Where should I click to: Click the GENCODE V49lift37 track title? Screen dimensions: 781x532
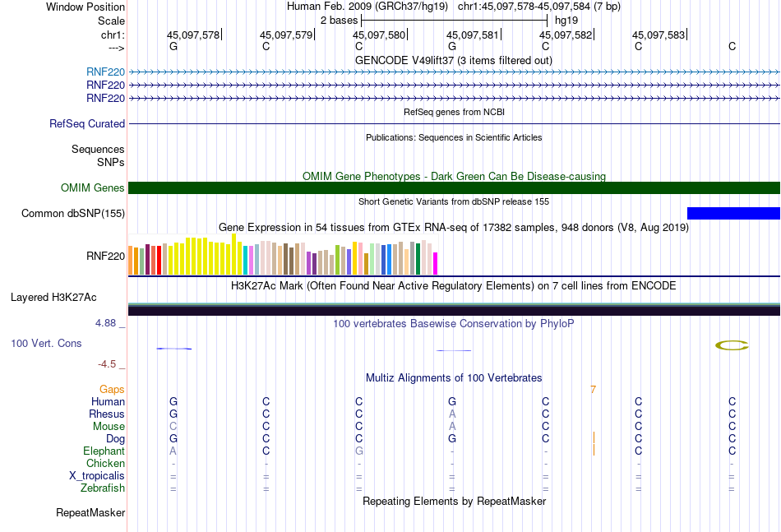(x=453, y=60)
